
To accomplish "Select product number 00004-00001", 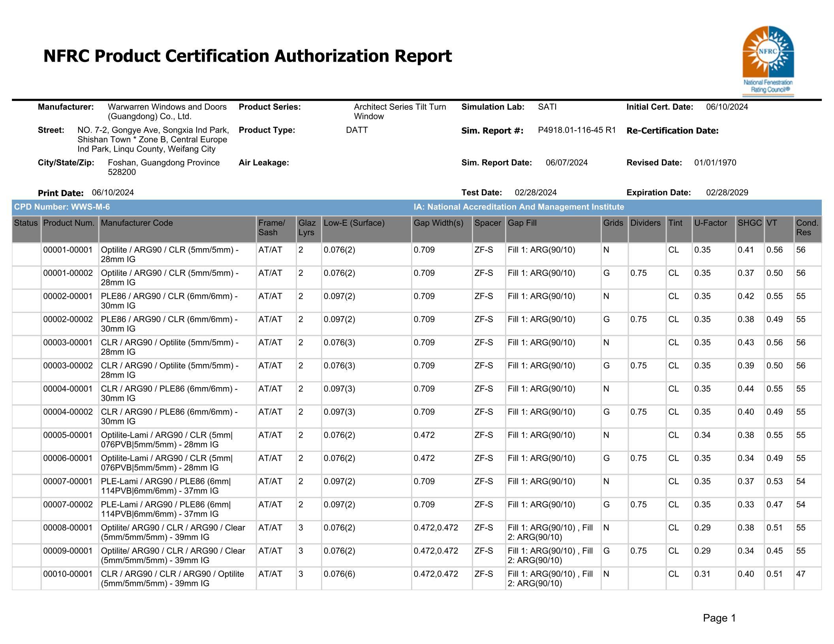I will coord(68,389).
